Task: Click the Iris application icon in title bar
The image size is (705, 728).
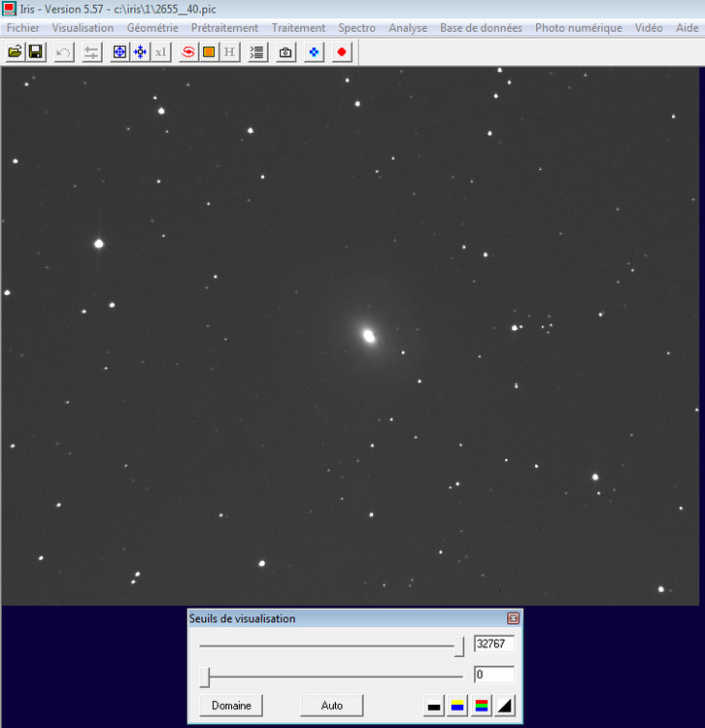Action: coord(9,9)
